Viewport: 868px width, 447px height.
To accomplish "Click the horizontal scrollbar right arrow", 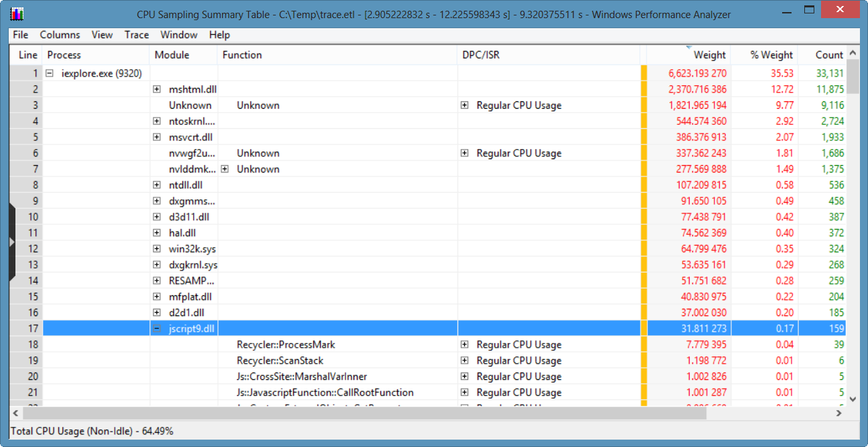I will pos(839,413).
